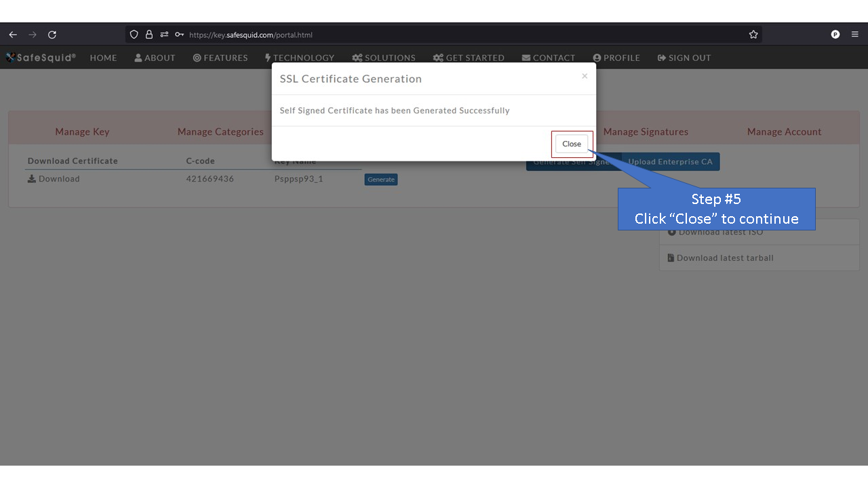The height and width of the screenshot is (488, 868).
Task: Click the tracking protection shield icon
Action: point(134,34)
